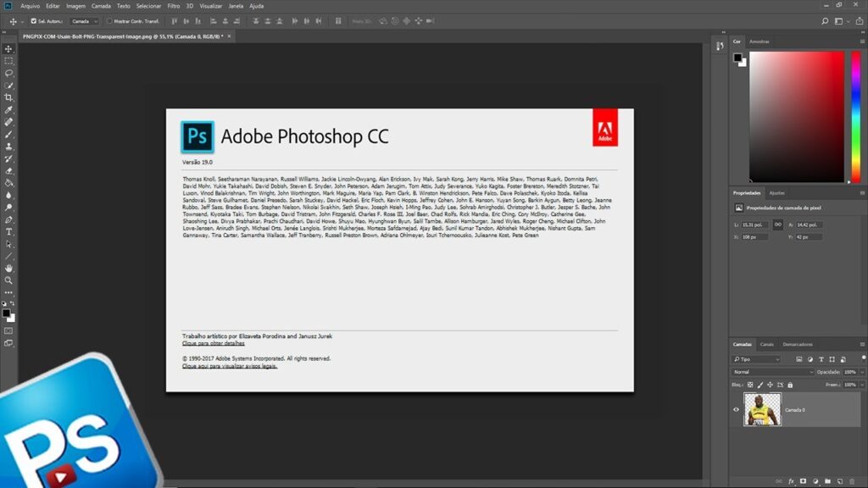Open the Move tool preset picker arrow

tap(22, 21)
